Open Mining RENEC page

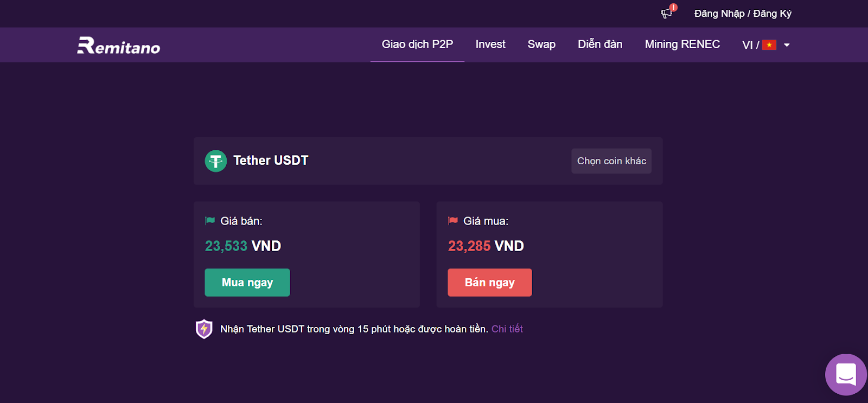click(682, 44)
